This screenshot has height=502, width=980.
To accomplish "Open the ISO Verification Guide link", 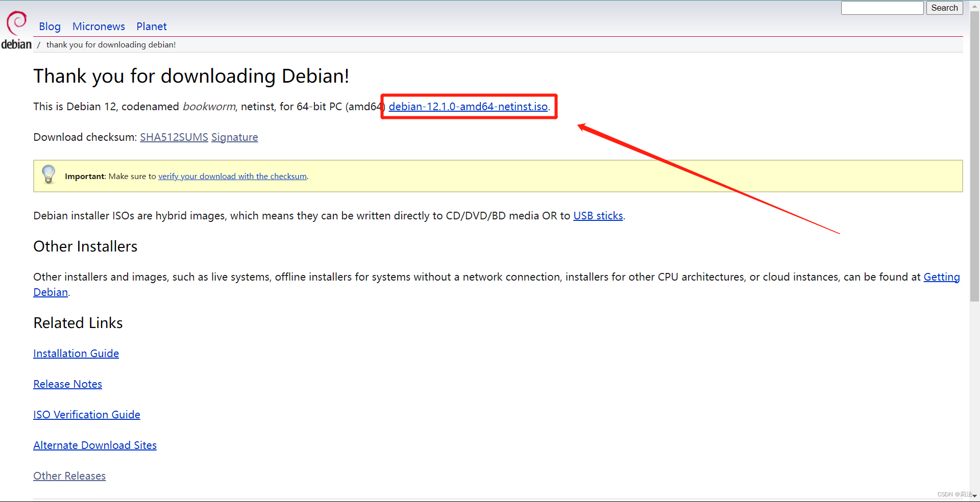I will [87, 415].
